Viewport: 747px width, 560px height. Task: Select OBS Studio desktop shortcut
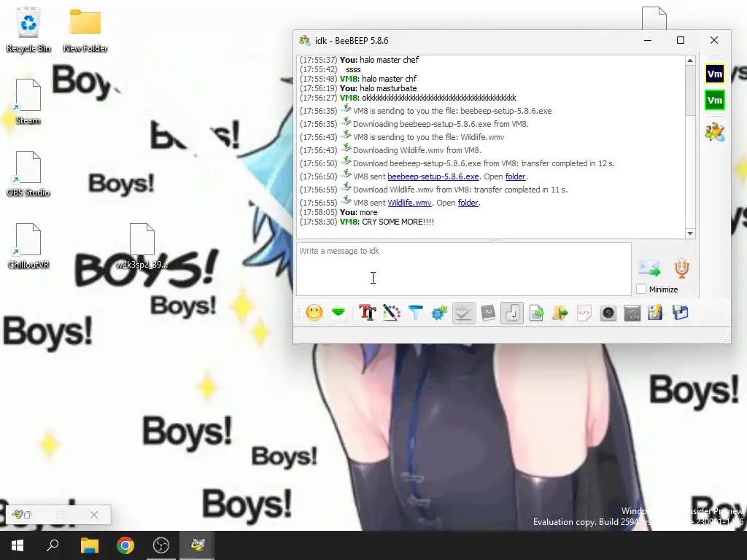[x=28, y=174]
